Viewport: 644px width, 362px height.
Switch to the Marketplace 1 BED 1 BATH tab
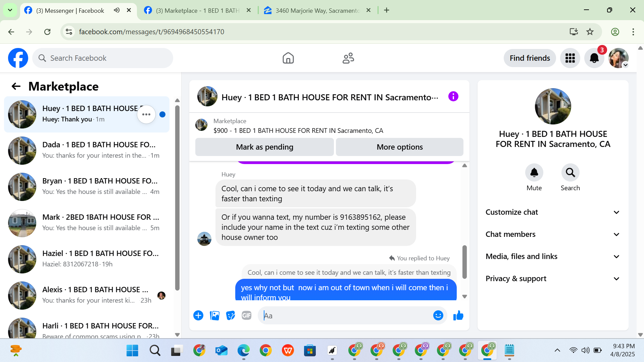tap(197, 10)
